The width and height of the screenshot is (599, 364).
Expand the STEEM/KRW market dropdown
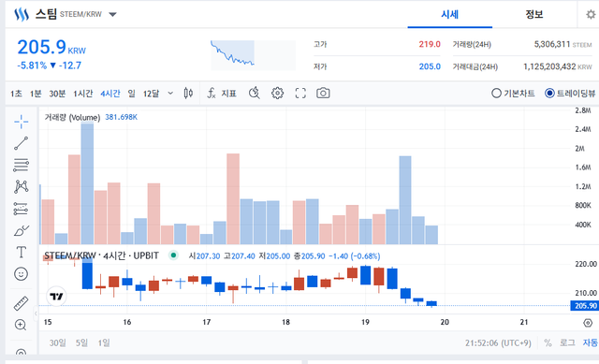[112, 15]
